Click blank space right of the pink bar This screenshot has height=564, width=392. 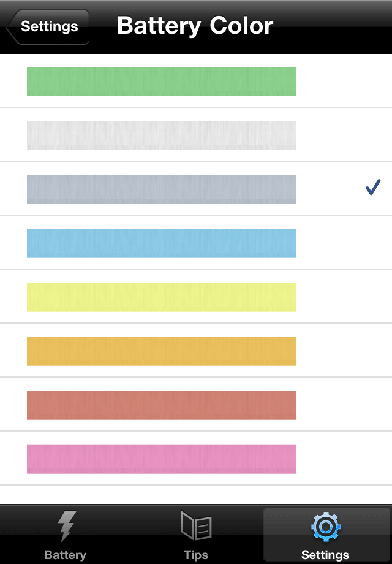point(343,459)
